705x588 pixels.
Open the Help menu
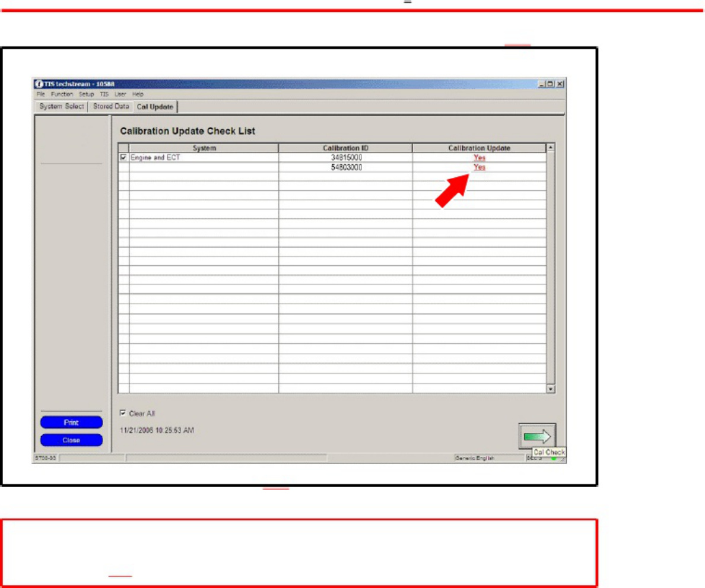(138, 94)
